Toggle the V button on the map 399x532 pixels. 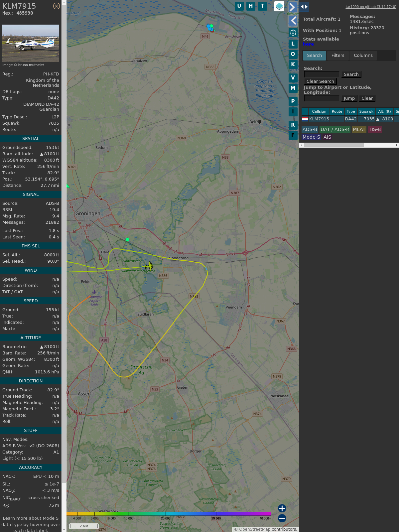click(293, 78)
